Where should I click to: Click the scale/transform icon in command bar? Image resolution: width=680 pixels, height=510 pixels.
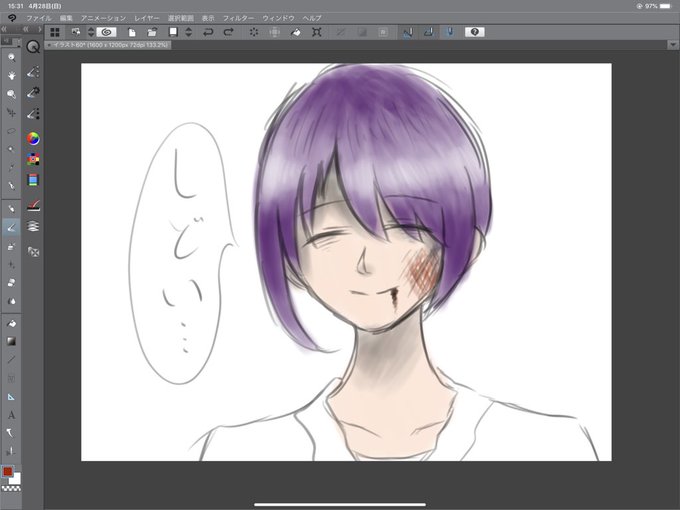pos(317,32)
